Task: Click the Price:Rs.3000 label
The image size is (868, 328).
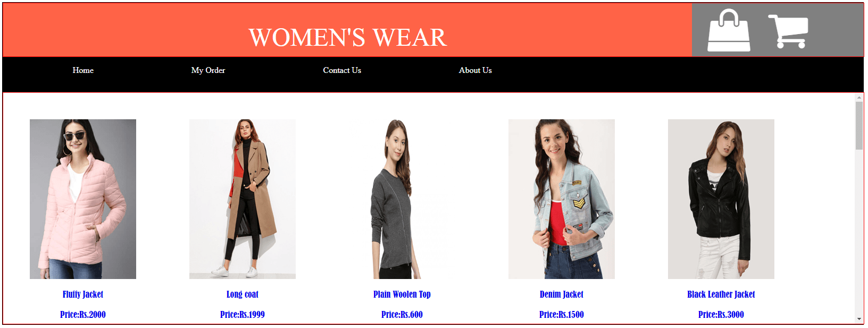Action: tap(721, 315)
